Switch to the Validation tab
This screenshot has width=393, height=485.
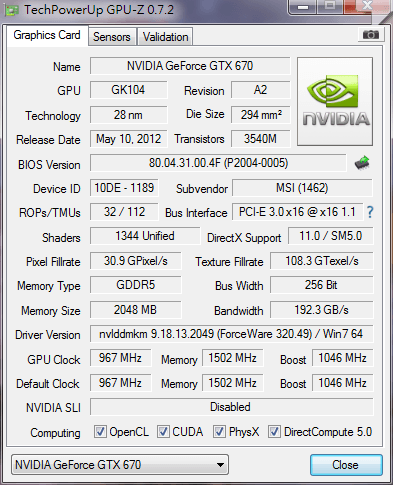tap(165, 37)
